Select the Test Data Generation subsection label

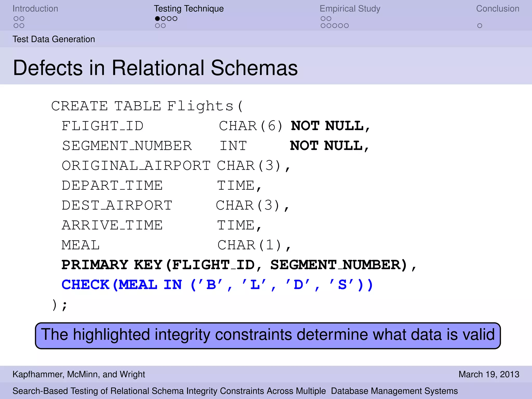(54, 39)
